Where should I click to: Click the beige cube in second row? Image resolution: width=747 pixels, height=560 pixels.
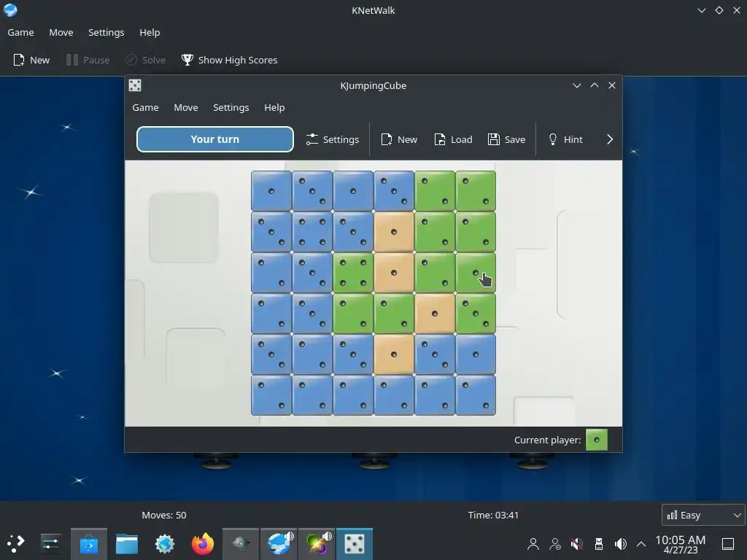(x=393, y=232)
